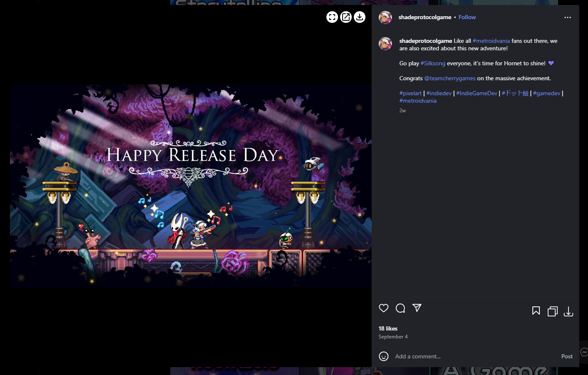Open the emoji picker in comment box
588x375 pixels.
pos(384,356)
